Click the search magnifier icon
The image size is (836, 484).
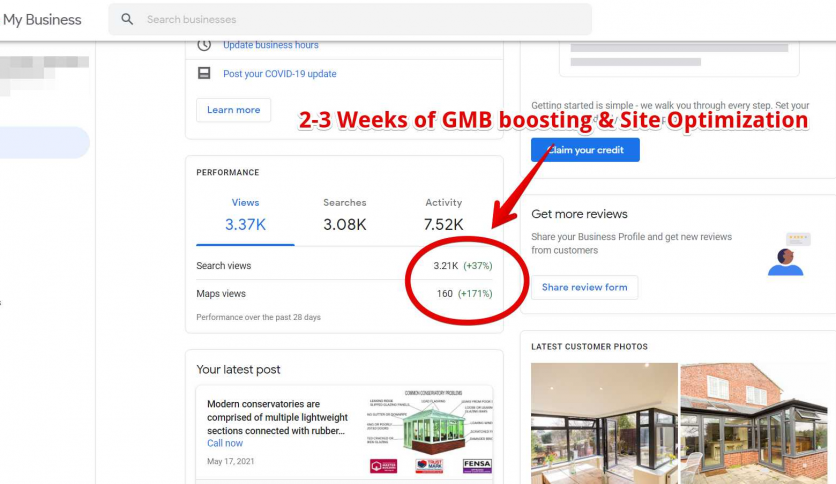[127, 19]
